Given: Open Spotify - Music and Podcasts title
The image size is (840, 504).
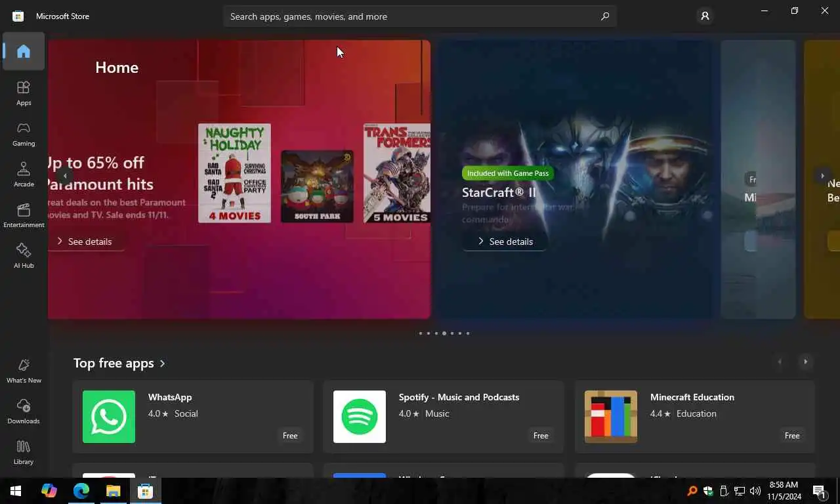Looking at the screenshot, I should point(459,397).
